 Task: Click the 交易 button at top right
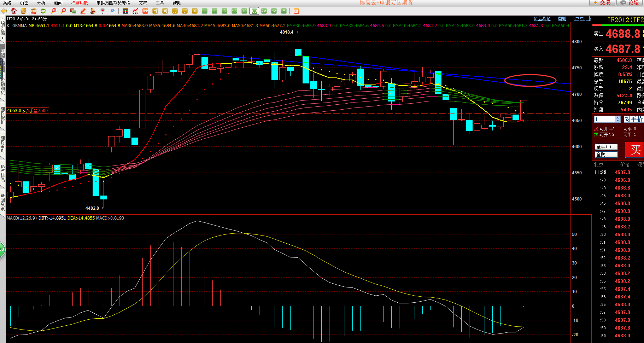click(602, 3)
